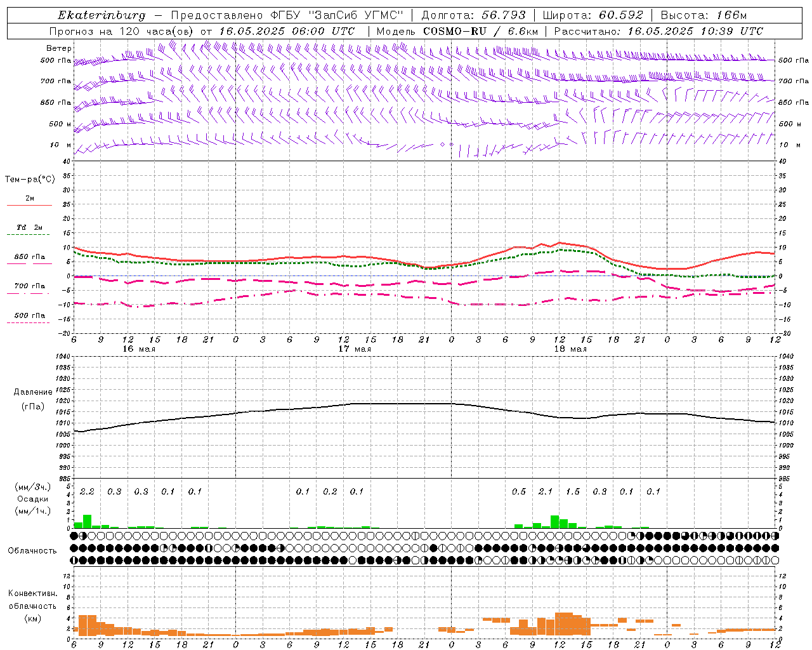
Task: Click the dash-dot line sample under temperature '500 гПа'
Action: pyautogui.click(x=29, y=322)
